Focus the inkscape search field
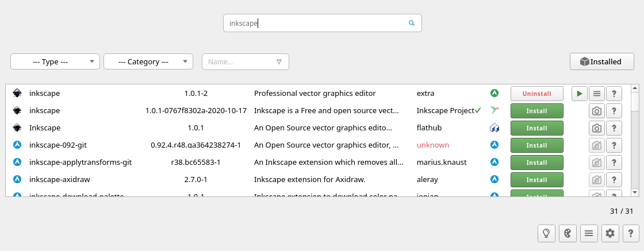This screenshot has height=251, width=644. 323,23
